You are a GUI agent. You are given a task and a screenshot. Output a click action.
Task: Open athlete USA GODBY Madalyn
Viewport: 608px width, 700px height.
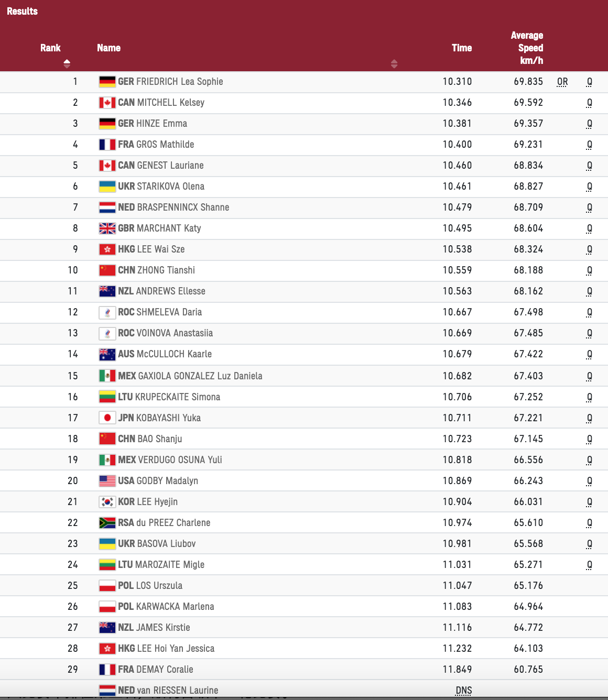coord(158,481)
